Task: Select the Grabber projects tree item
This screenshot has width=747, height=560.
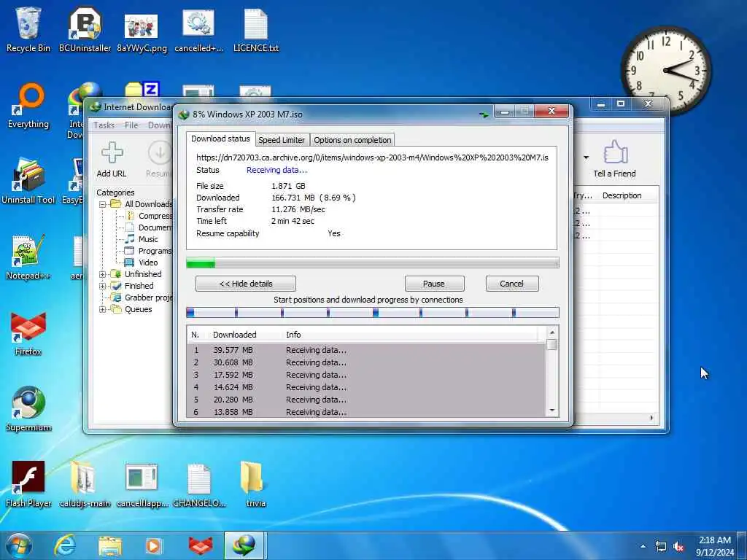Action: (147, 297)
